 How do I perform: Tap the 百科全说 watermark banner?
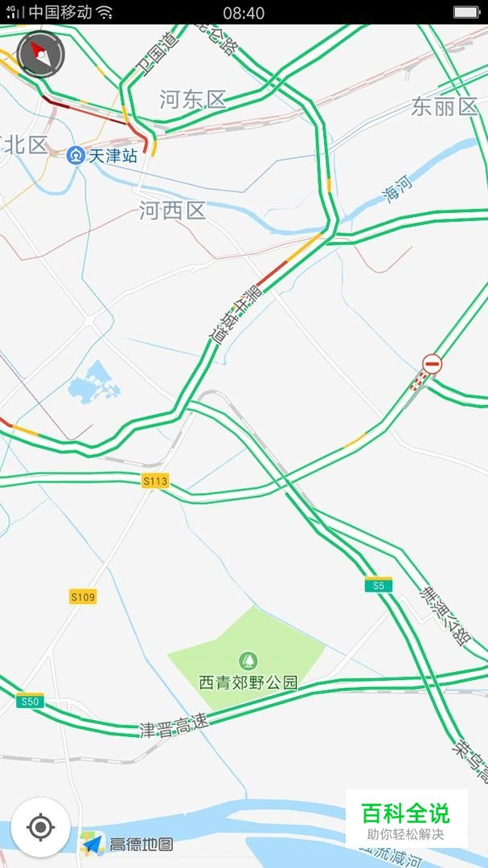coord(406,819)
